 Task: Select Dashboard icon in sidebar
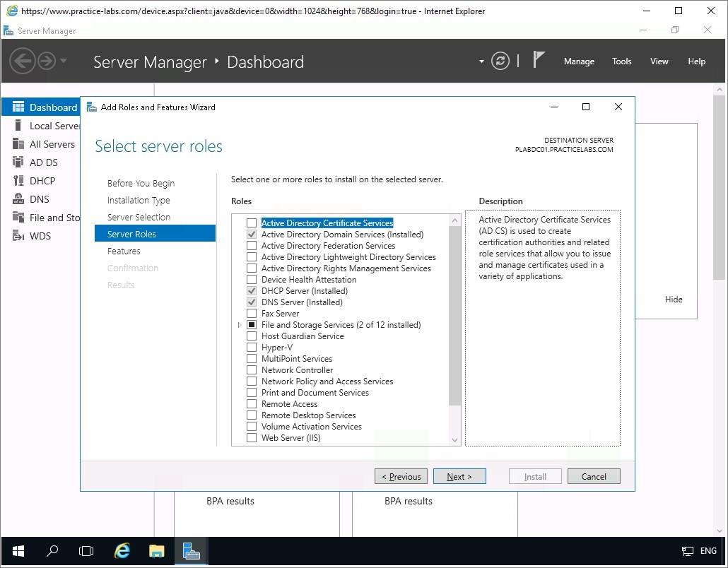(18, 107)
